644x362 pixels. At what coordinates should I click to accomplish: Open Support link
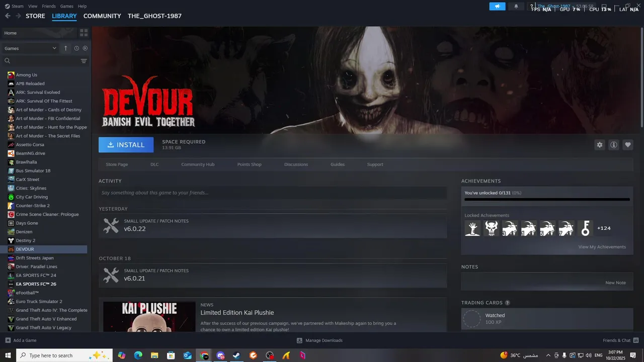coord(375,164)
